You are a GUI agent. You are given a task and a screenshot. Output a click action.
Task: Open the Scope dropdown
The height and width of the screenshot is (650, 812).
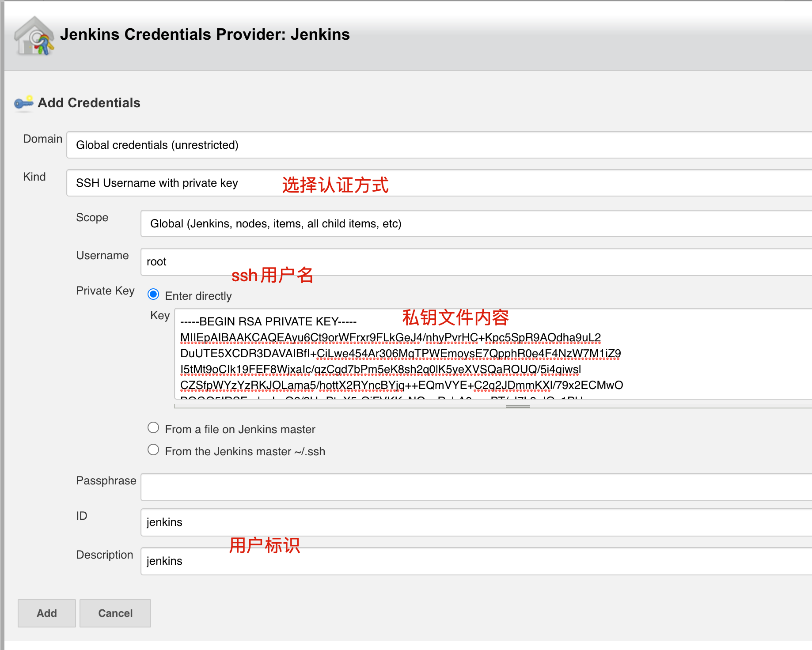tap(476, 223)
